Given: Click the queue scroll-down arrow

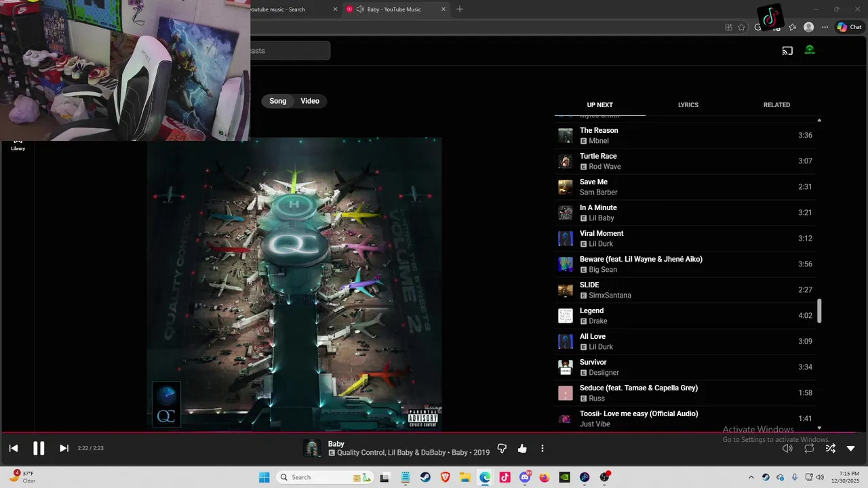Looking at the screenshot, I should pyautogui.click(x=819, y=428).
